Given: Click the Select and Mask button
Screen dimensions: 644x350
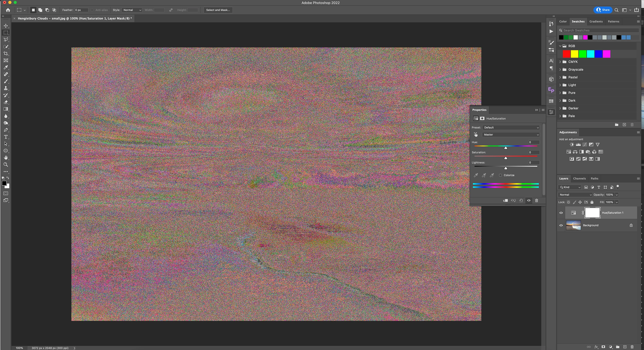Looking at the screenshot, I should [218, 10].
